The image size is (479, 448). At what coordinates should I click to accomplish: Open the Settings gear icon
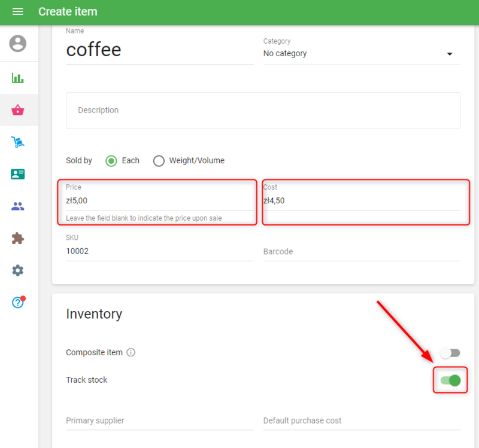pos(18,270)
